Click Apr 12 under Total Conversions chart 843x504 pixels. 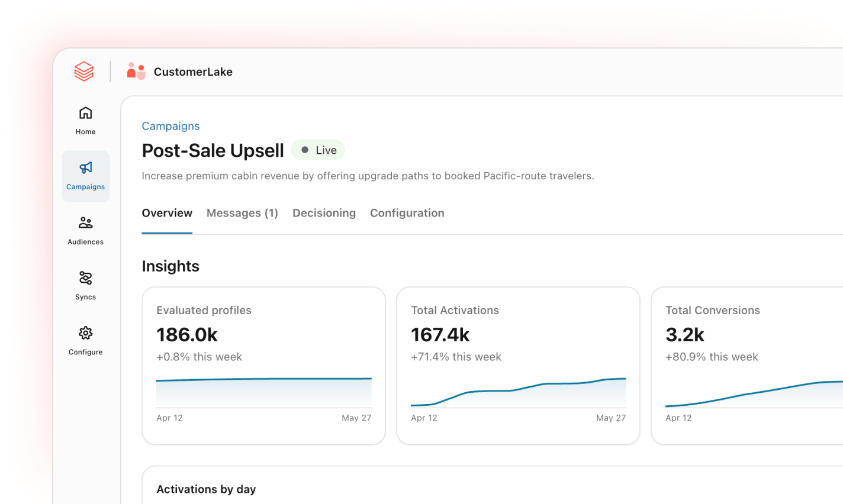tap(678, 418)
